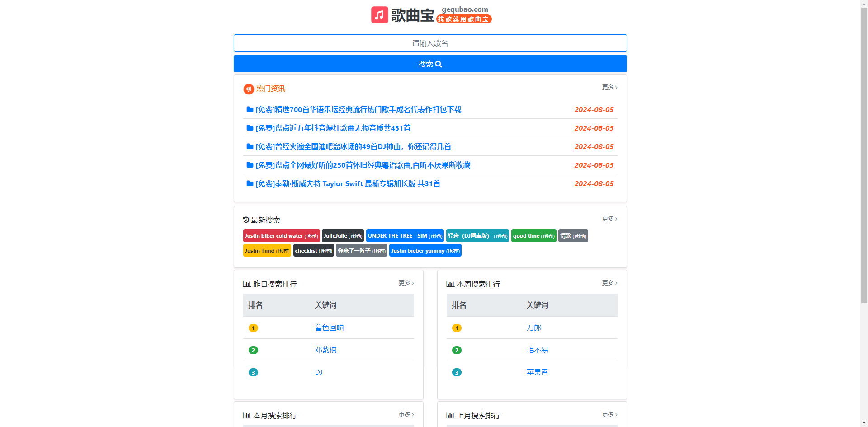
Task: Click the 上月搜索排行 bar chart icon
Action: pyautogui.click(x=450, y=415)
